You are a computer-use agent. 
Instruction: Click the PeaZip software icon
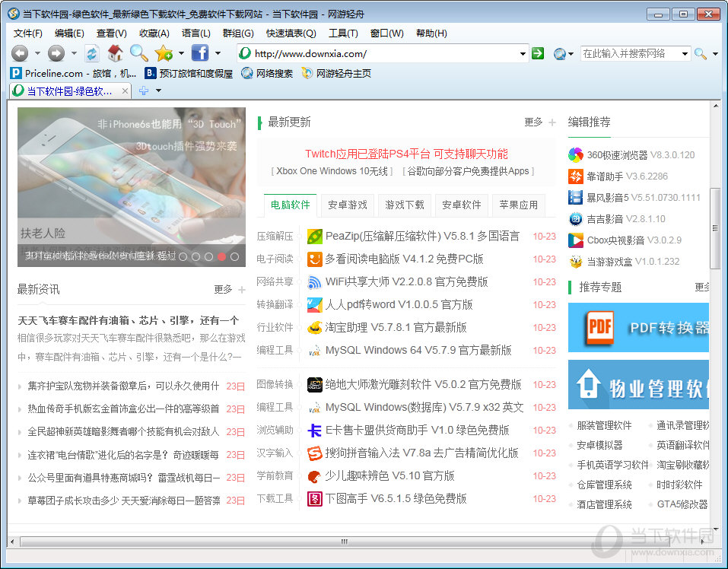(x=315, y=237)
